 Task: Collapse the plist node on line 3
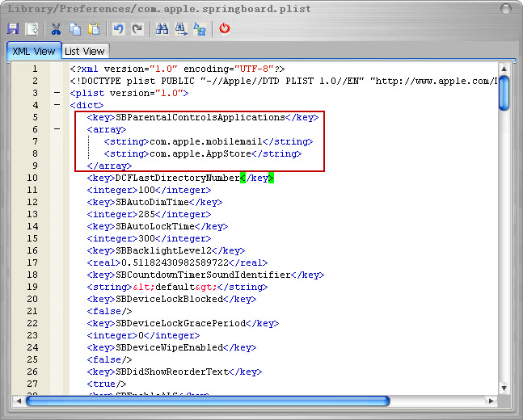point(57,93)
